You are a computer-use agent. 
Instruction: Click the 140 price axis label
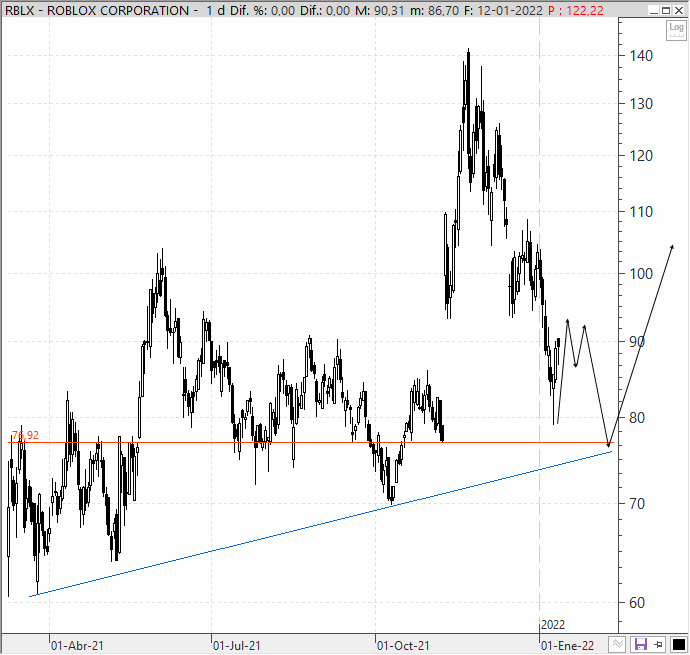(x=641, y=56)
